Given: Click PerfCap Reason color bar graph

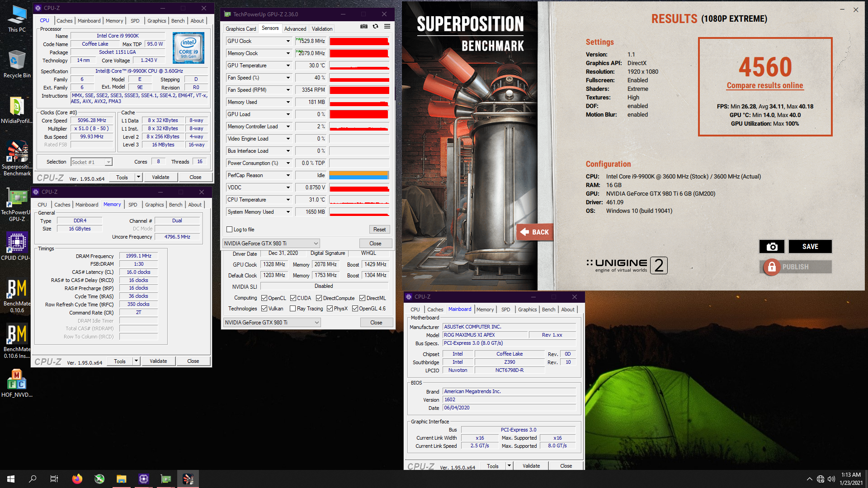Looking at the screenshot, I should [359, 175].
